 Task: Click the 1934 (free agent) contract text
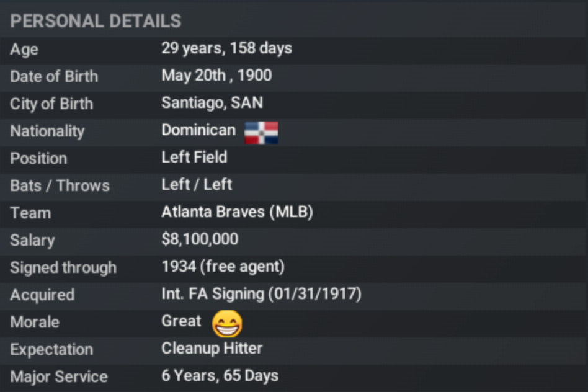click(223, 267)
